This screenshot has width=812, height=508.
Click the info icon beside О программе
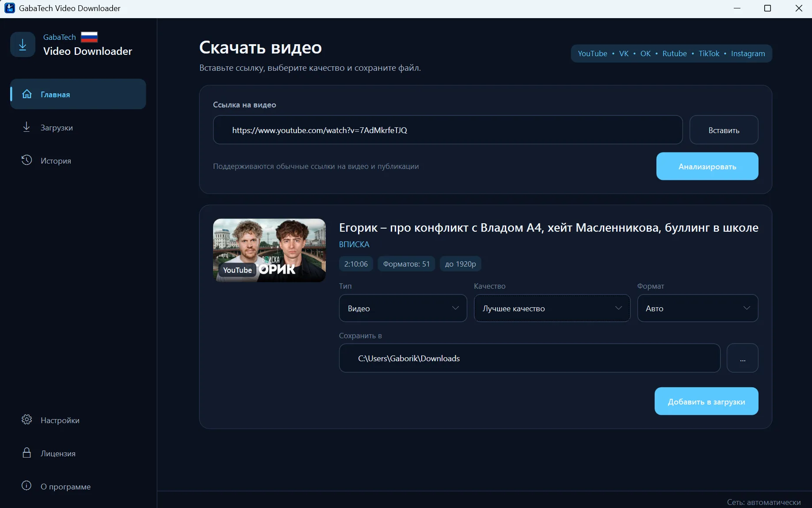tap(27, 486)
